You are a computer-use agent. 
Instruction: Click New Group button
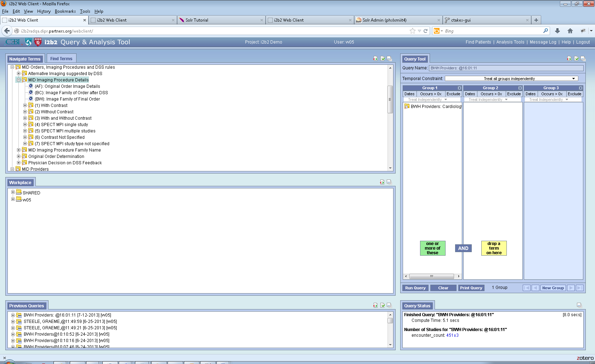[x=553, y=288]
